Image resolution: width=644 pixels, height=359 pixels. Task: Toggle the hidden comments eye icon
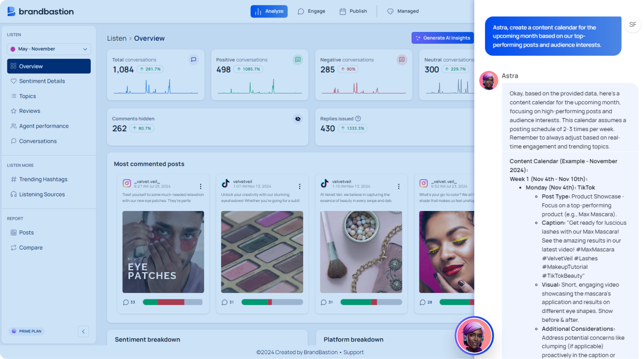point(298,119)
